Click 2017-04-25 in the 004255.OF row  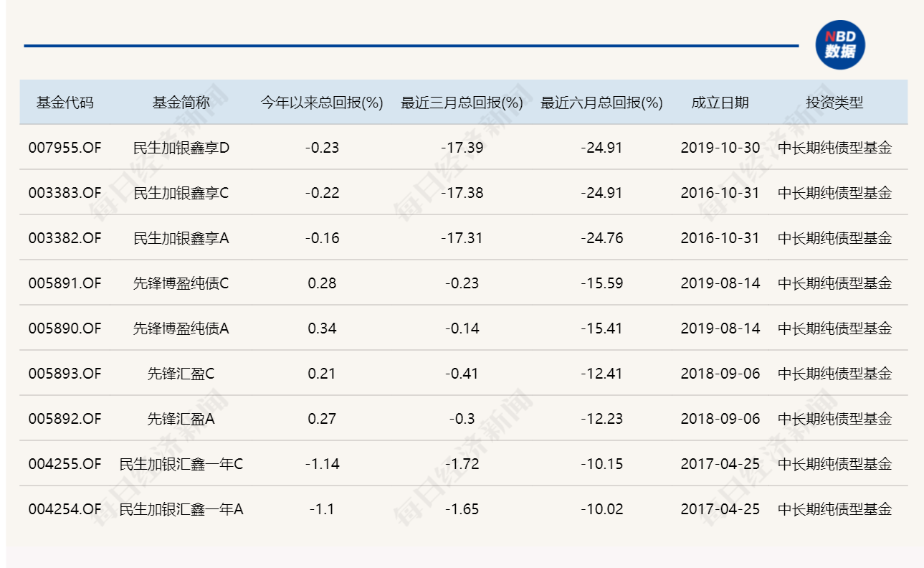[720, 464]
